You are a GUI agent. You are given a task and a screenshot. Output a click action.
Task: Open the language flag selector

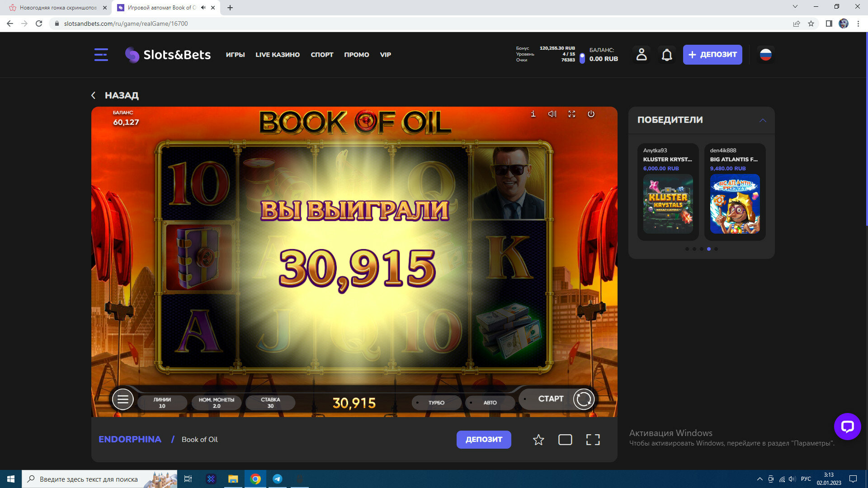pyautogui.click(x=765, y=55)
